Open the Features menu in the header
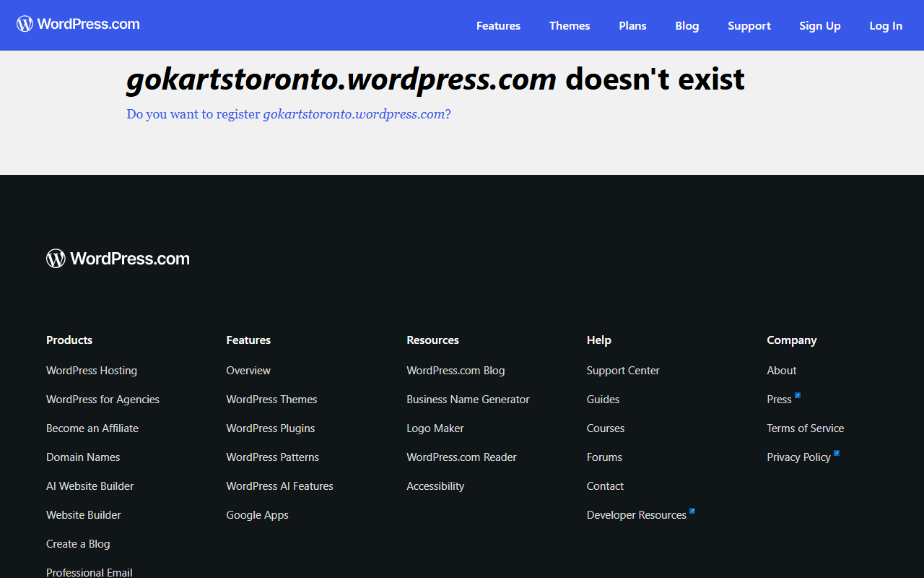 tap(498, 25)
